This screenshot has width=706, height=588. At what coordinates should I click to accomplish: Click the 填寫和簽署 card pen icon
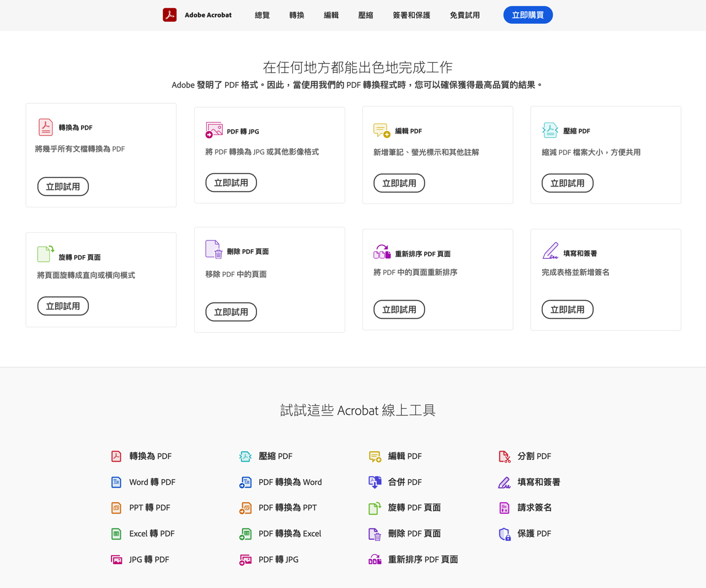[x=550, y=251]
